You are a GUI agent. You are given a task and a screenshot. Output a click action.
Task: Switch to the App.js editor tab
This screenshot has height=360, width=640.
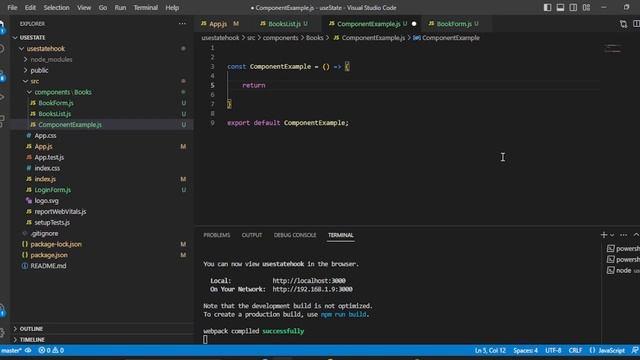coord(219,24)
